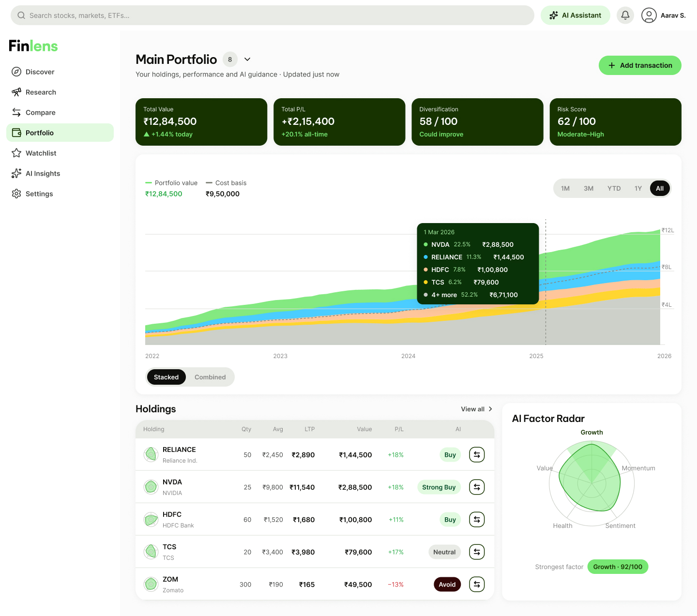Viewport: 697px width, 616px height.
Task: Click the Strong Buy badge for NVDA
Action: coord(439,487)
